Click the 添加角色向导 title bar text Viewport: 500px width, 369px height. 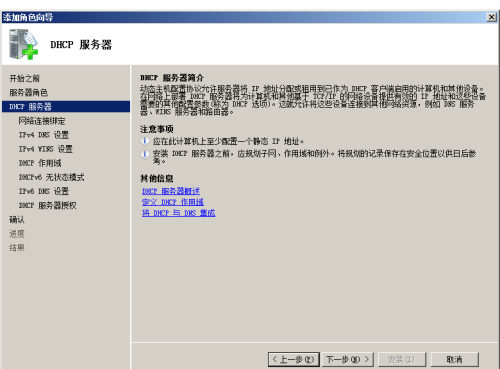pyautogui.click(x=28, y=17)
